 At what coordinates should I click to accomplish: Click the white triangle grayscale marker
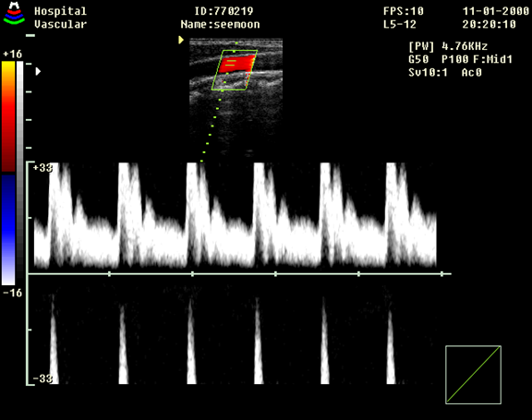pyautogui.click(x=38, y=71)
